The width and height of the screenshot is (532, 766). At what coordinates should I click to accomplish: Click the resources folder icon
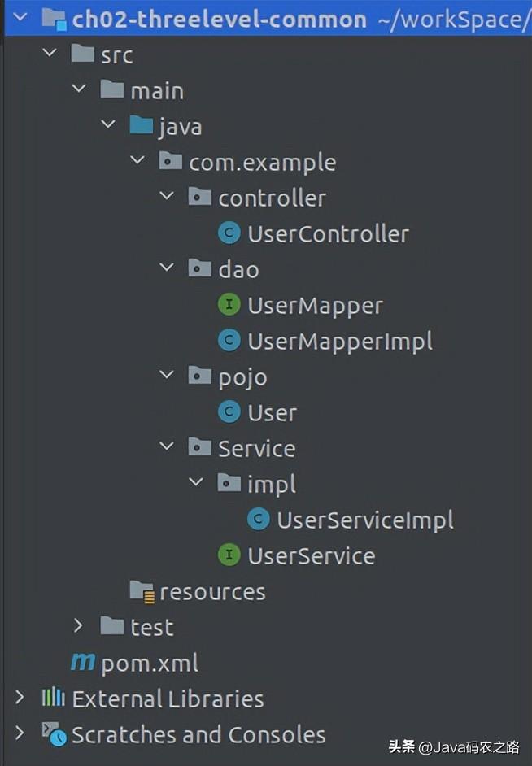click(142, 591)
